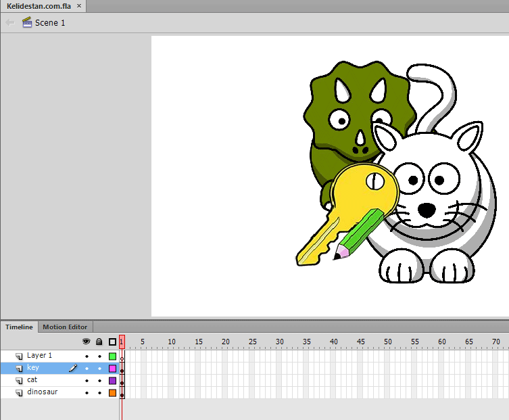Select the Layer 1 layer name
The height and width of the screenshot is (420, 509).
39,355
